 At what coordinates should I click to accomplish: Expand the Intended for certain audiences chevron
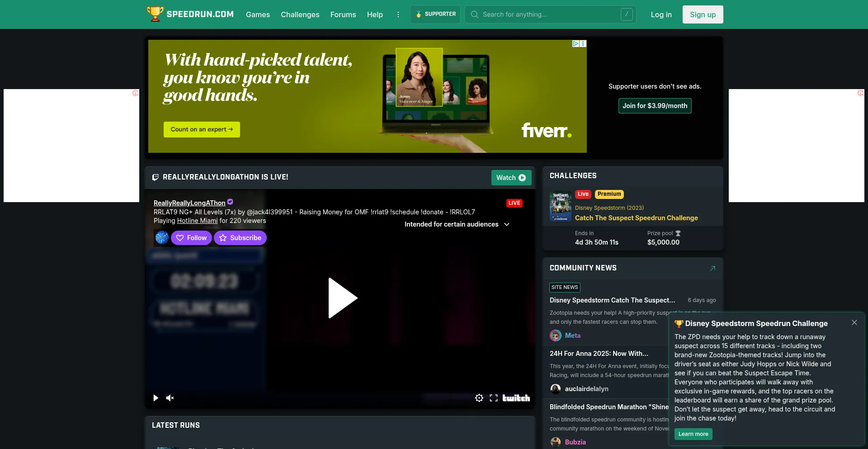507,224
